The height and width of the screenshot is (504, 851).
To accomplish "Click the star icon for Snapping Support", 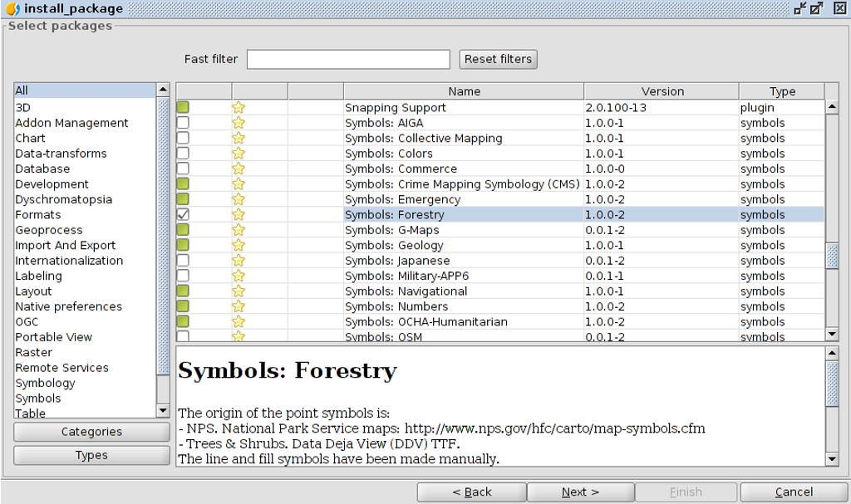I will pos(239,107).
